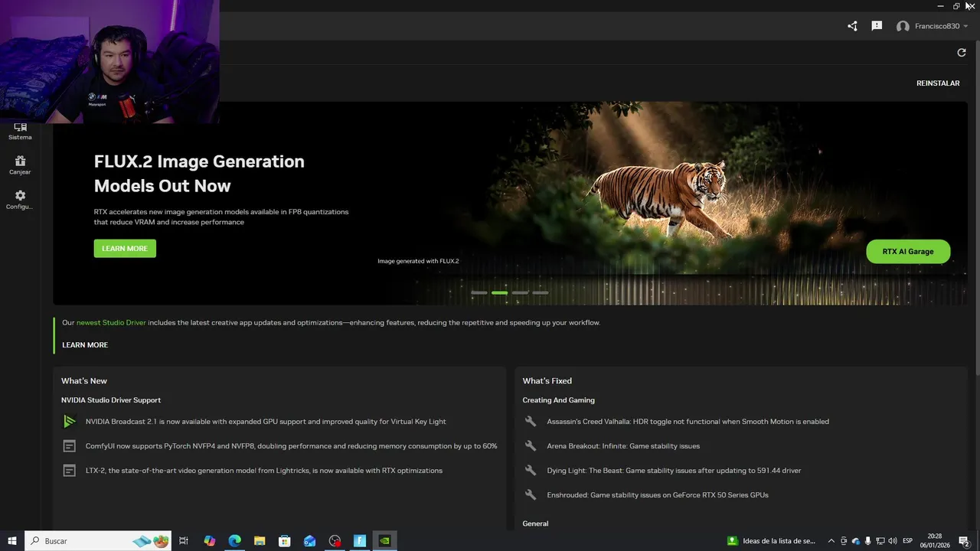
Task: Open the volume speaker tray icon
Action: pyautogui.click(x=893, y=541)
